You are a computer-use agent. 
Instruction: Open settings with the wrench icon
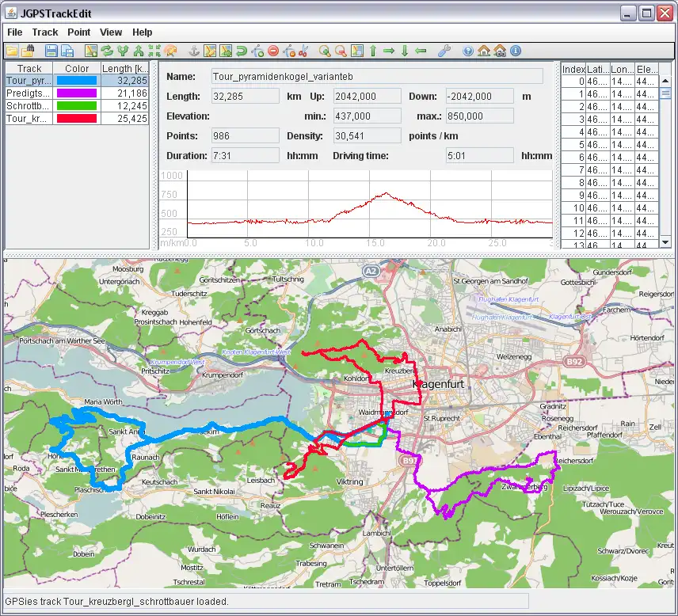(x=444, y=51)
